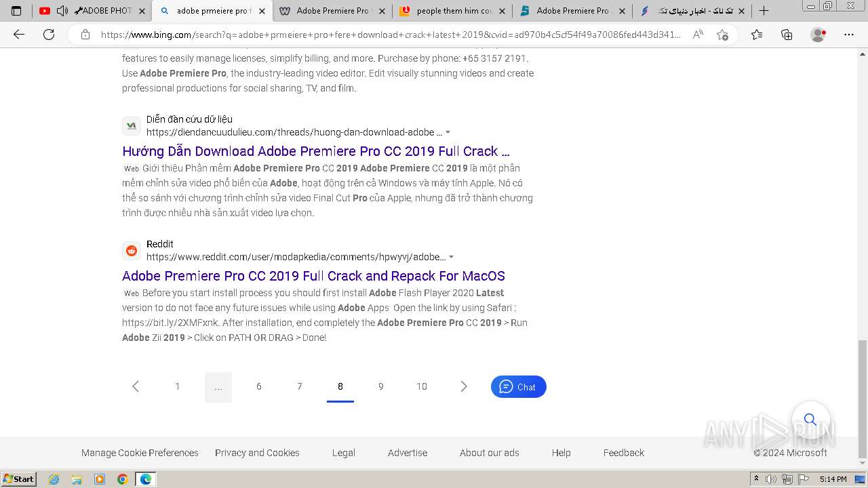Go to results page 6
The width and height of the screenshot is (868, 488).
pyautogui.click(x=259, y=386)
